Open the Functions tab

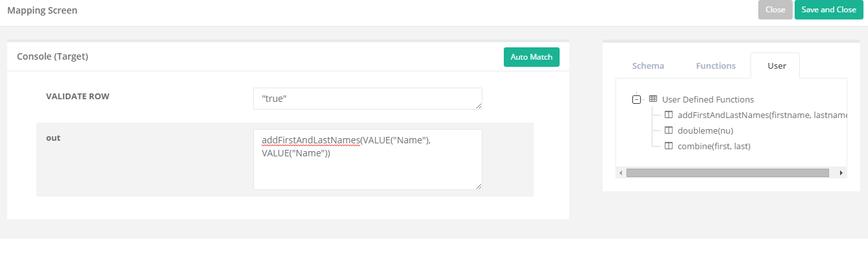[715, 66]
